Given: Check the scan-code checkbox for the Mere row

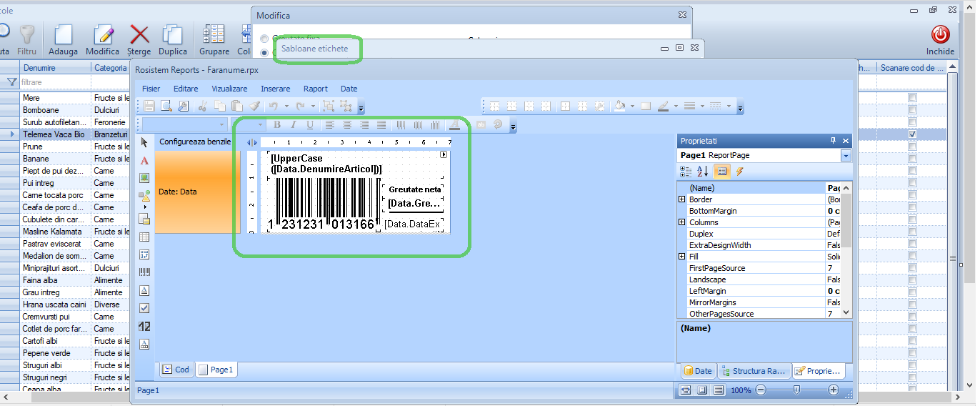Looking at the screenshot, I should pyautogui.click(x=912, y=98).
